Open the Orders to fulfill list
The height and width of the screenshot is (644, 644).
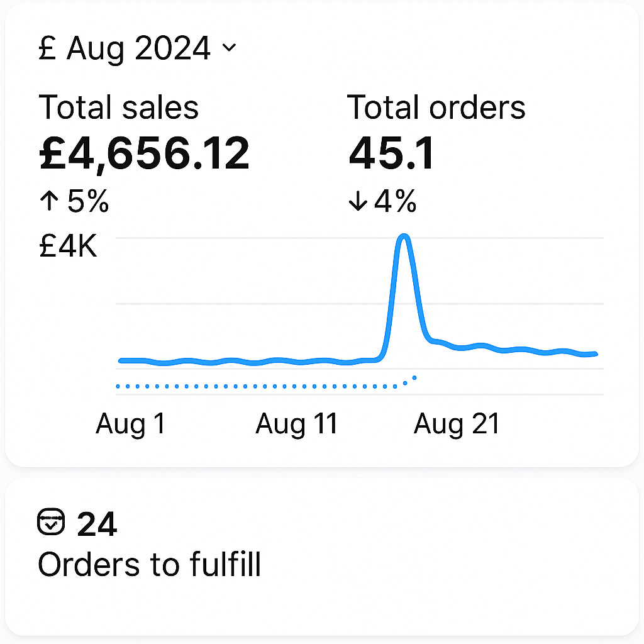point(150,564)
